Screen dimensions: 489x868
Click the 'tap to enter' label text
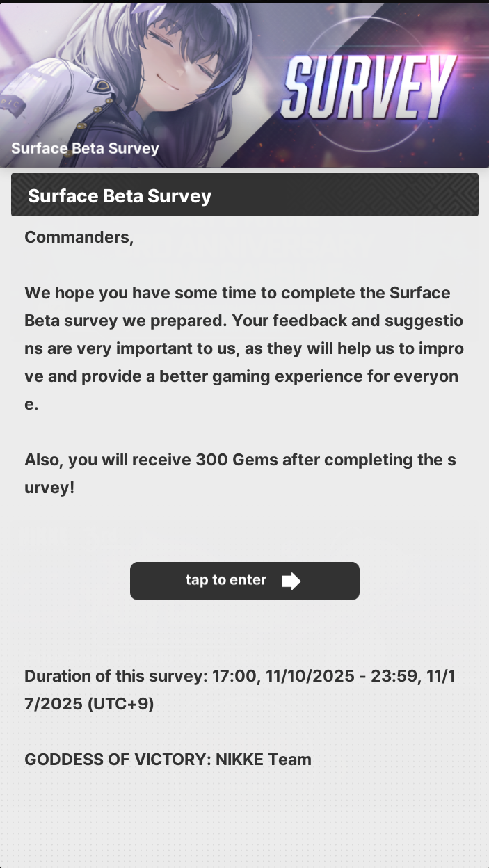click(x=225, y=580)
